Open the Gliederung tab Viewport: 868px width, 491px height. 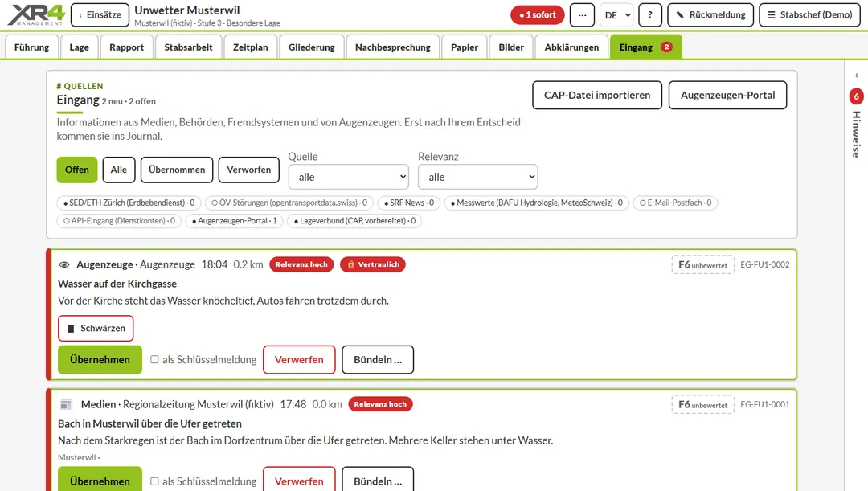[312, 47]
